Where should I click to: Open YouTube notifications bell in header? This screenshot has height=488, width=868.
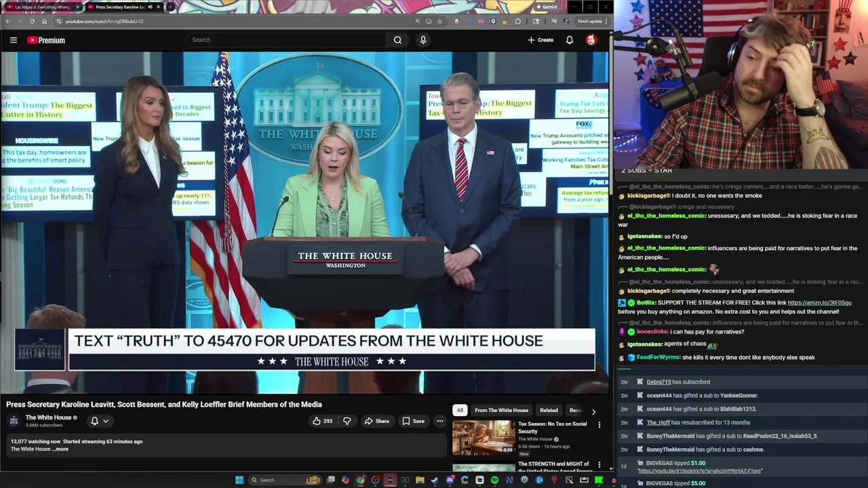570,40
